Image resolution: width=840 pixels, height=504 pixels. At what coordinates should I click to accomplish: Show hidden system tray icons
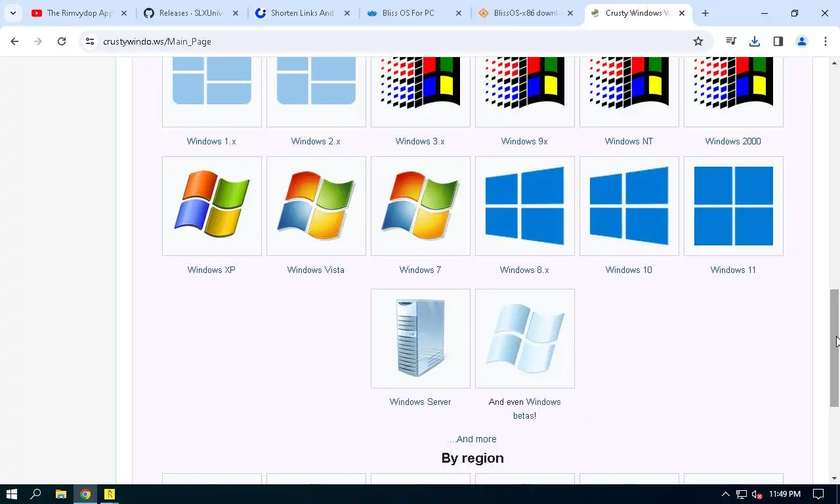[726, 494]
